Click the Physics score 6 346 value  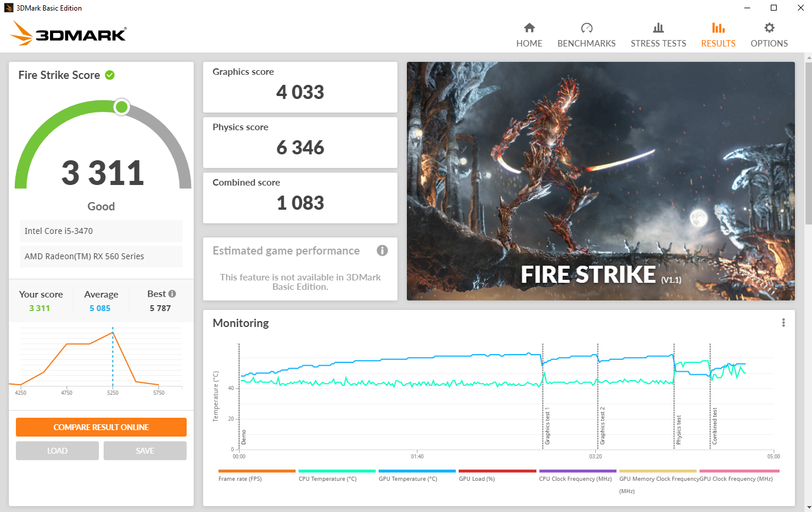[300, 148]
